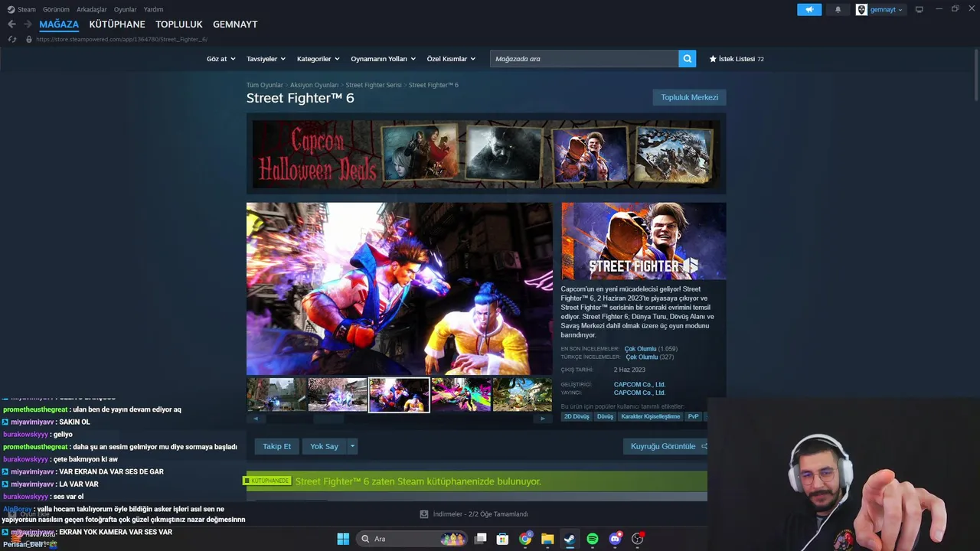The width and height of the screenshot is (980, 551).
Task: Open the Oyunlar menu
Action: 126,10
